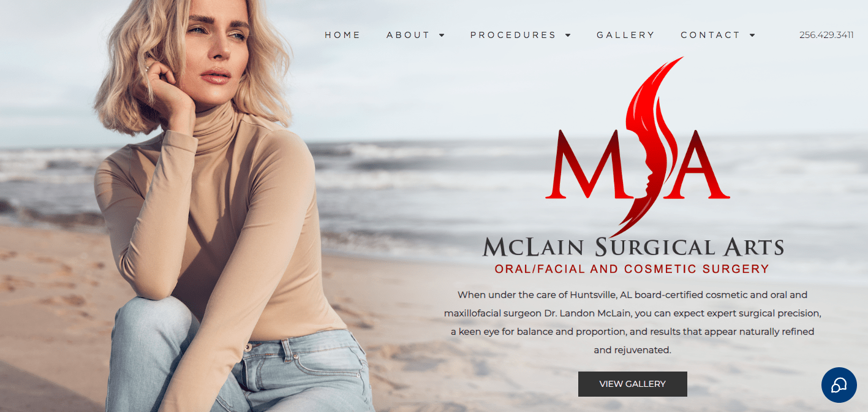Click the Dr. Landon McLain description paragraph
868x412 pixels.
point(633,322)
